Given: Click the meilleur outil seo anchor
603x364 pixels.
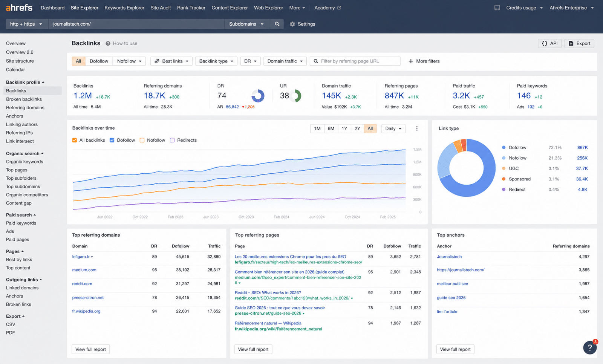Looking at the screenshot, I should pyautogui.click(x=453, y=284).
